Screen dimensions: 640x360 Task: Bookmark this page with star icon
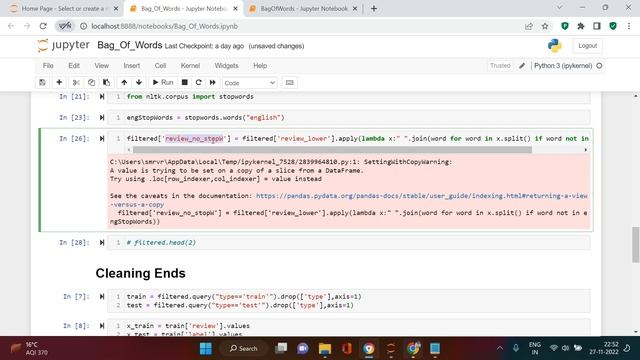click(545, 26)
